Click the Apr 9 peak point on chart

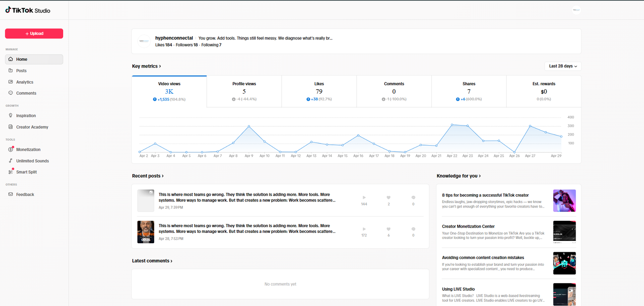tap(249, 126)
